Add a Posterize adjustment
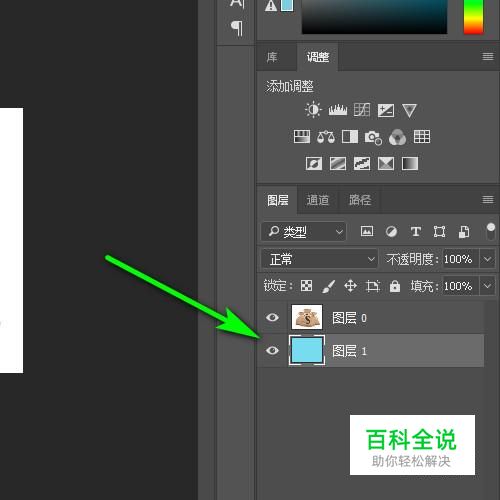The image size is (500, 500). point(338,163)
